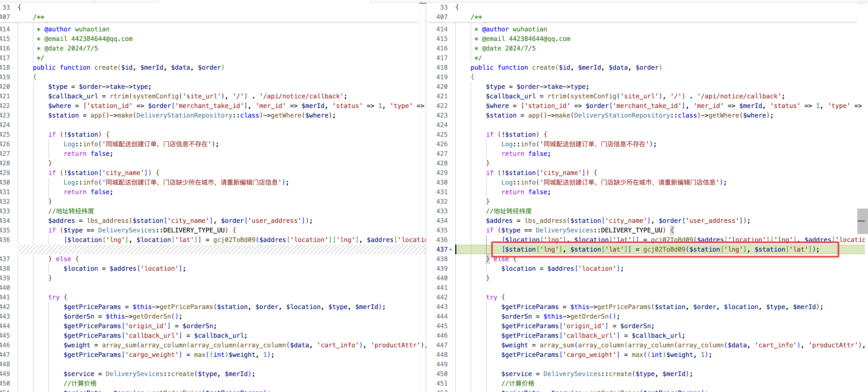The width and height of the screenshot is (868, 392).
Task: Click the hatched empty placeholder line in left pane
Action: (x=219, y=249)
